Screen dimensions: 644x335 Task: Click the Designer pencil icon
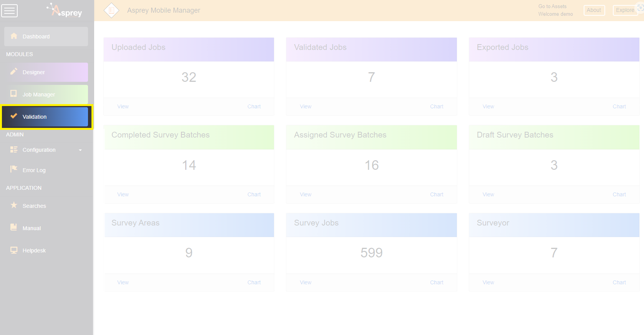[14, 71]
